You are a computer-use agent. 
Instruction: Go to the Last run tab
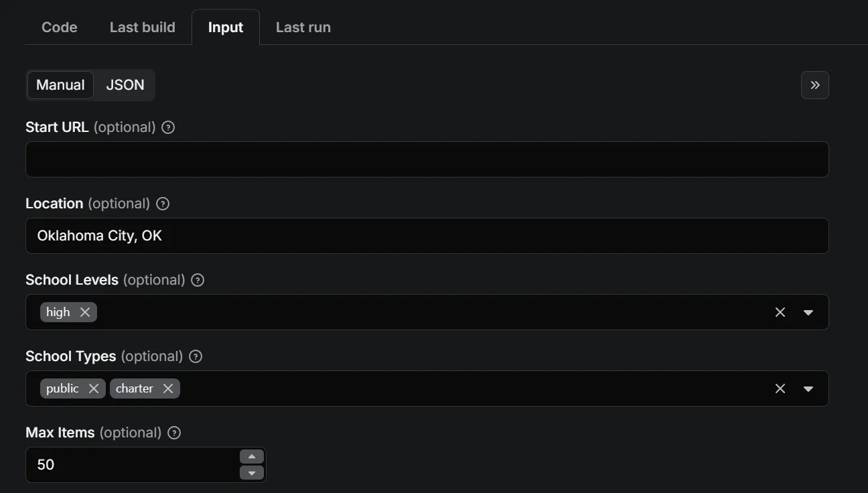303,27
